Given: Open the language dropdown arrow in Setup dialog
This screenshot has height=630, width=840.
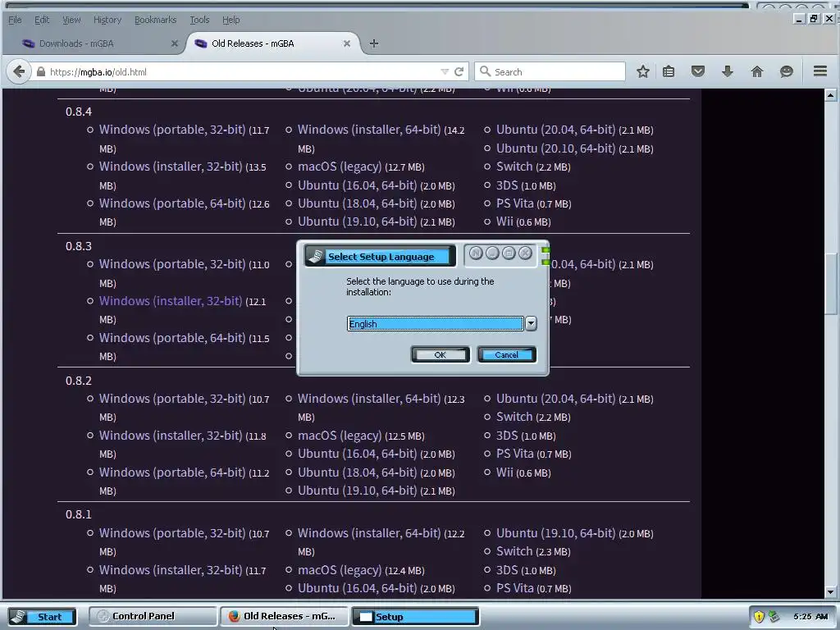Looking at the screenshot, I should (x=531, y=323).
